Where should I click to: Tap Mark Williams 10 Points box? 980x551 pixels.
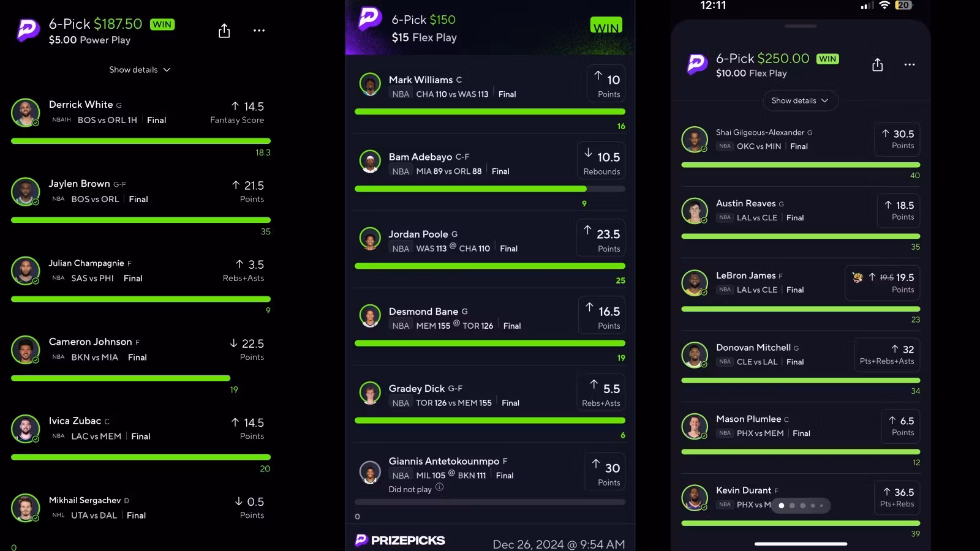(606, 83)
